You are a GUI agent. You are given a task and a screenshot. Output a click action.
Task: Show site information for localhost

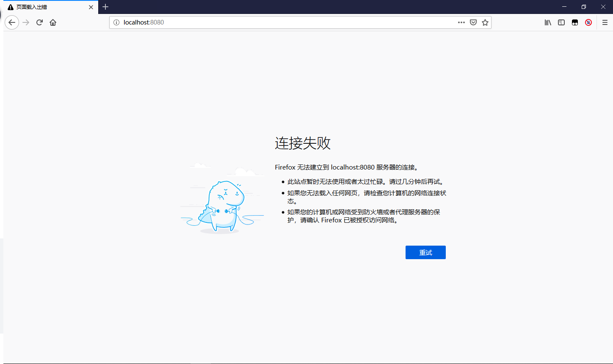tap(116, 22)
